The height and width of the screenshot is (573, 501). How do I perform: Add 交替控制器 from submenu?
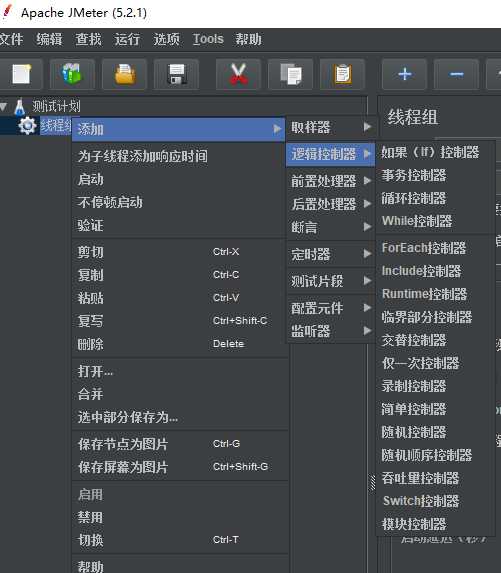click(435, 340)
